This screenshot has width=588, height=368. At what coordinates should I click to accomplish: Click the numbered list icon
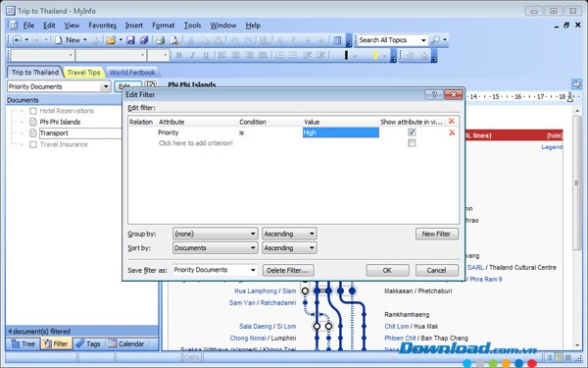pyautogui.click(x=279, y=55)
